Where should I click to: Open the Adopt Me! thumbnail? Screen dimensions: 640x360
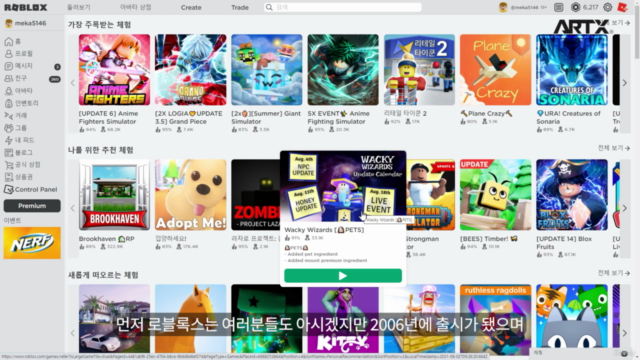pyautogui.click(x=191, y=195)
